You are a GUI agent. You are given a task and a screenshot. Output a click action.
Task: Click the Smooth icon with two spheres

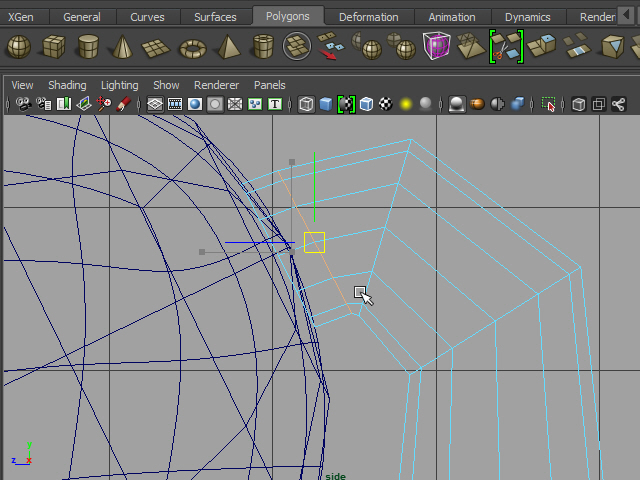(x=401, y=46)
